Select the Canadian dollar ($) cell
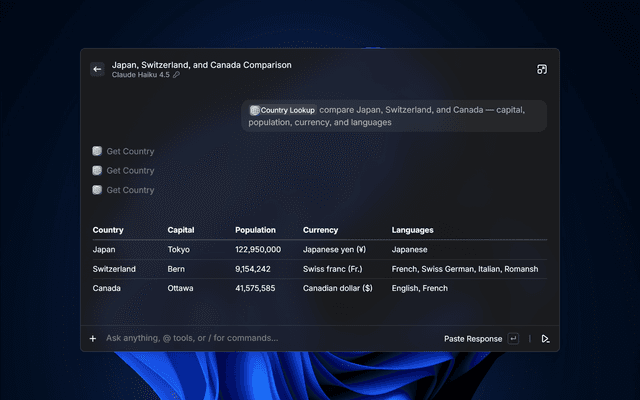Viewport: 640px width, 400px height. click(x=338, y=288)
